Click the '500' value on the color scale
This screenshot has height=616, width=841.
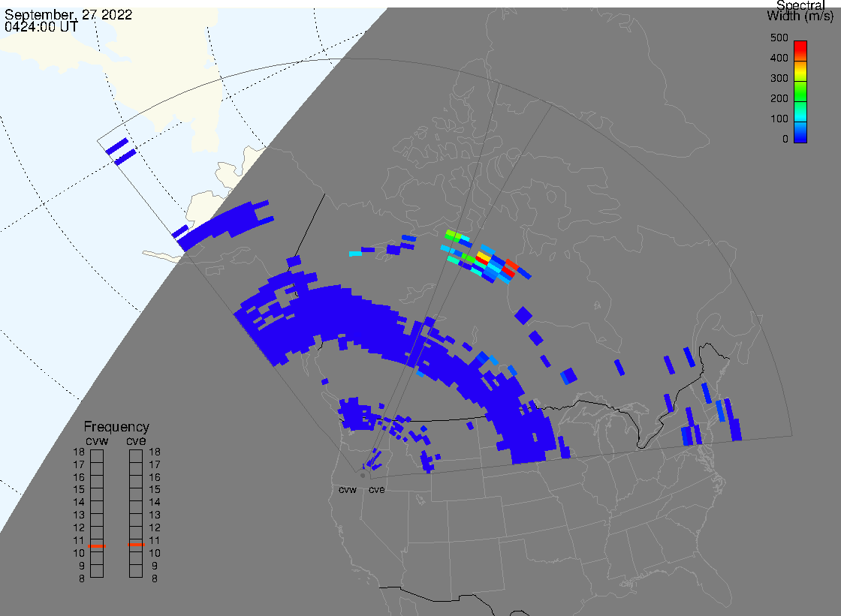[x=779, y=38]
